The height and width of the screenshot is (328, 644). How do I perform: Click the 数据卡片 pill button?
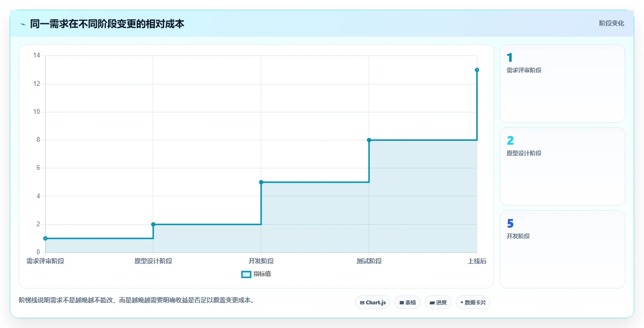[473, 302]
